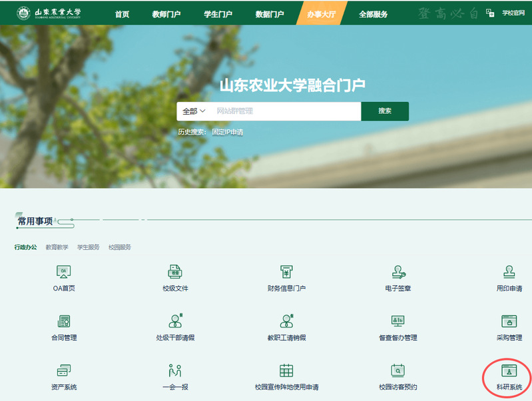
Task: Click the language switch icon in header
Action: coord(490,13)
